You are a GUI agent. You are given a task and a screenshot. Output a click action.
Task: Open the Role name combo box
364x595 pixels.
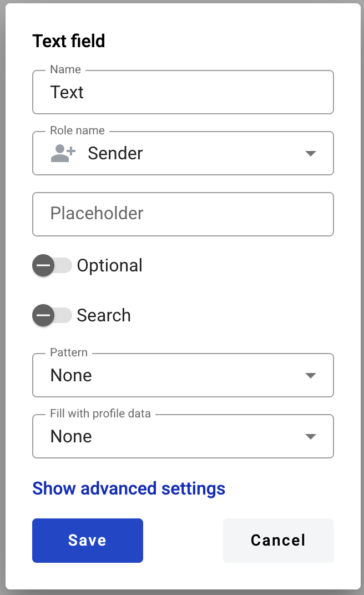[183, 153]
